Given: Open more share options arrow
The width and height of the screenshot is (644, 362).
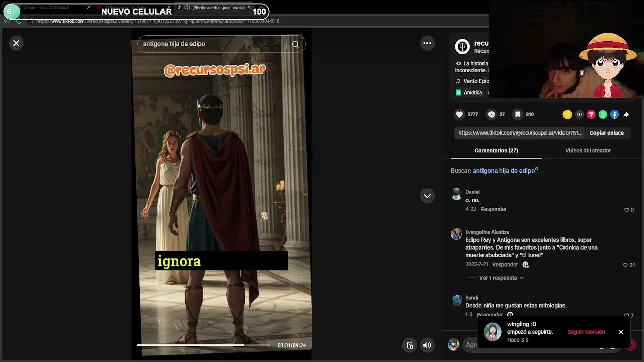Looking at the screenshot, I should 626,115.
